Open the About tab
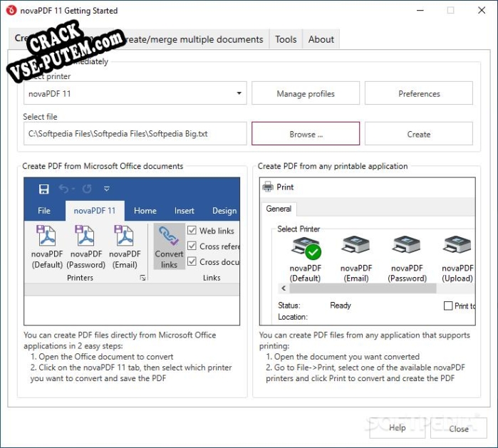The width and height of the screenshot is (498, 448). click(x=321, y=39)
